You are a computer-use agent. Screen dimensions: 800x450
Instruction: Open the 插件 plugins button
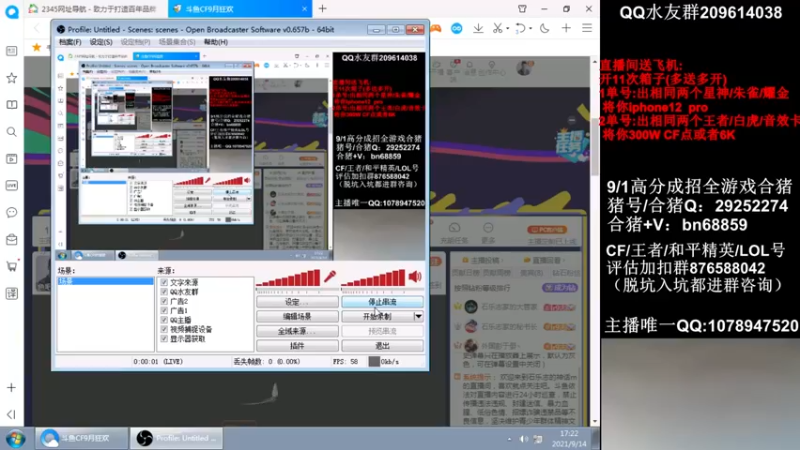tap(297, 345)
